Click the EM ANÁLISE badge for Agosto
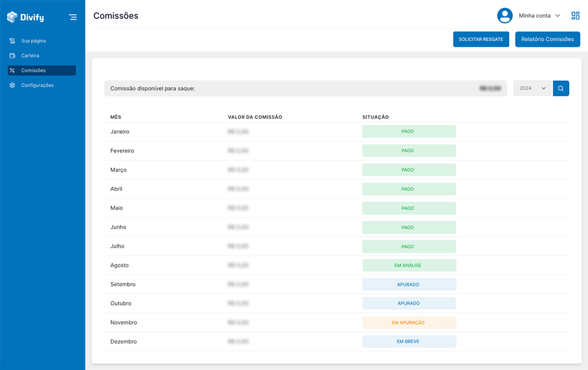 click(408, 265)
